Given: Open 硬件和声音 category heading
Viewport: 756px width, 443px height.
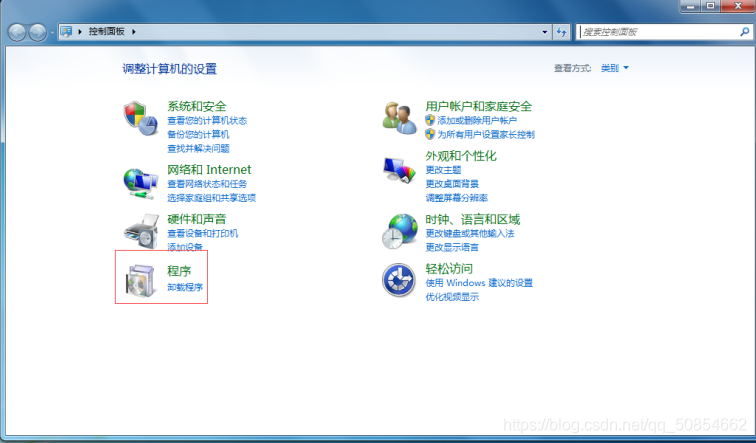Looking at the screenshot, I should pos(197,219).
